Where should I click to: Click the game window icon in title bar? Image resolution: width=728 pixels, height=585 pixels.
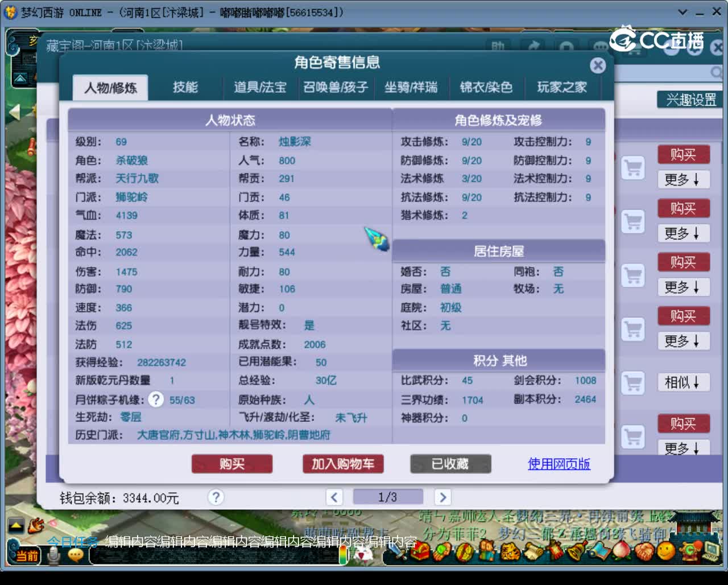[x=11, y=12]
